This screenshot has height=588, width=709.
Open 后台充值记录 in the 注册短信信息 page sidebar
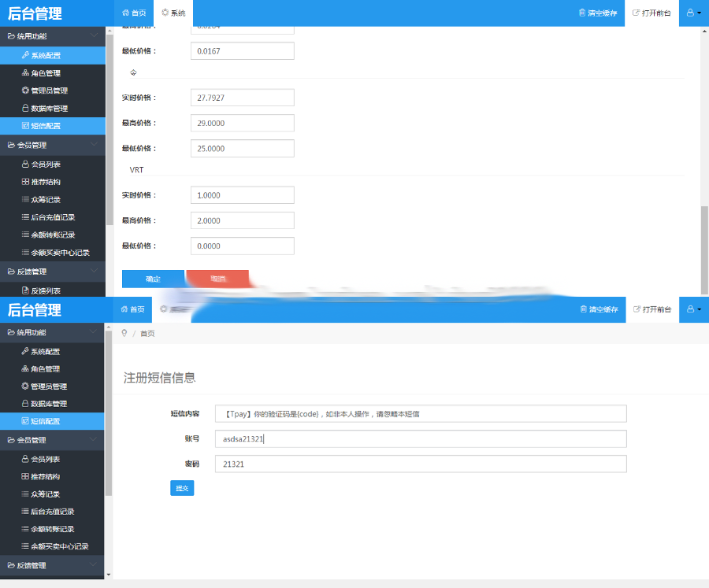tap(52, 512)
